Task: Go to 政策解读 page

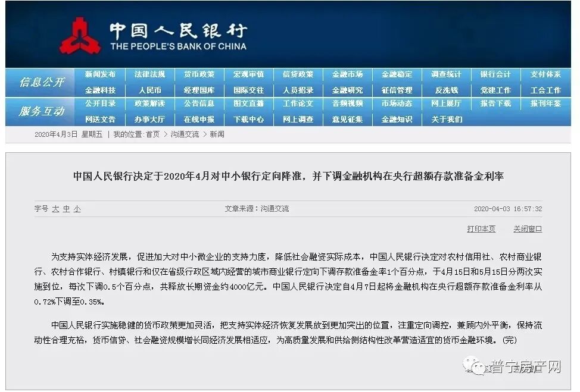Action: [150, 104]
